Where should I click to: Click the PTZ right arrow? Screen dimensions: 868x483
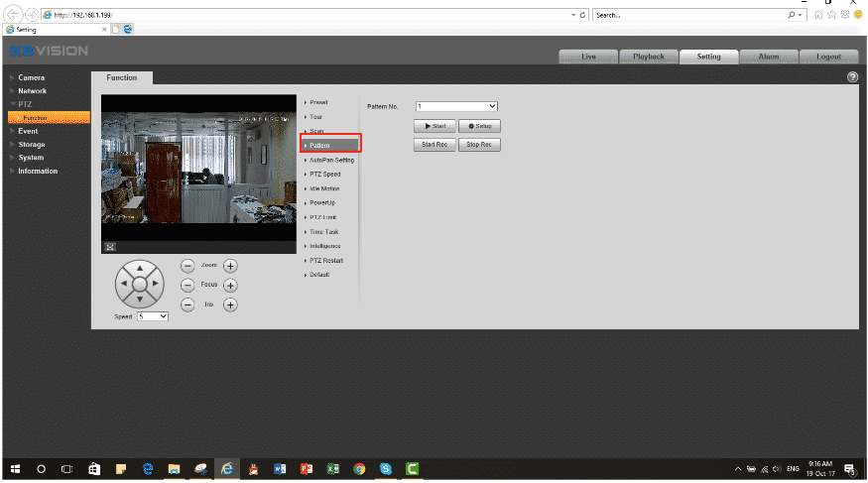tap(156, 283)
